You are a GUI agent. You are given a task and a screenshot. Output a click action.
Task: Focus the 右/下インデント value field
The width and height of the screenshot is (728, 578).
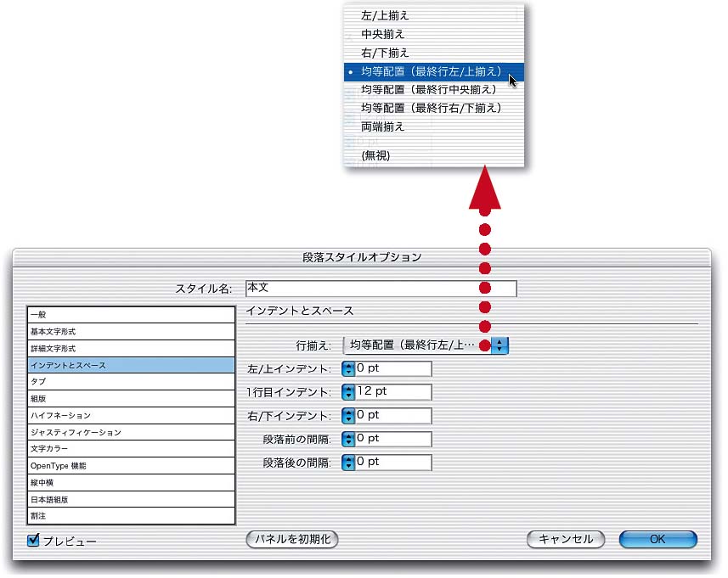click(393, 416)
